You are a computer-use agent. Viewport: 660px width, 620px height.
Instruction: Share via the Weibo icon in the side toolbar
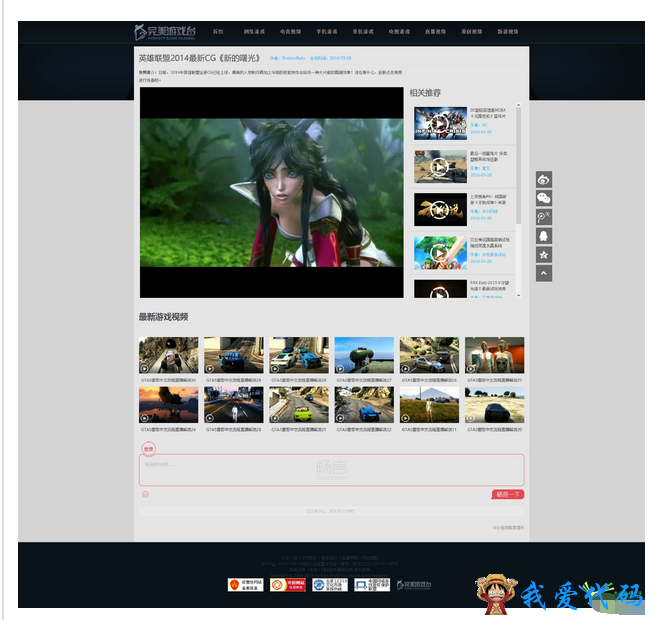543,180
